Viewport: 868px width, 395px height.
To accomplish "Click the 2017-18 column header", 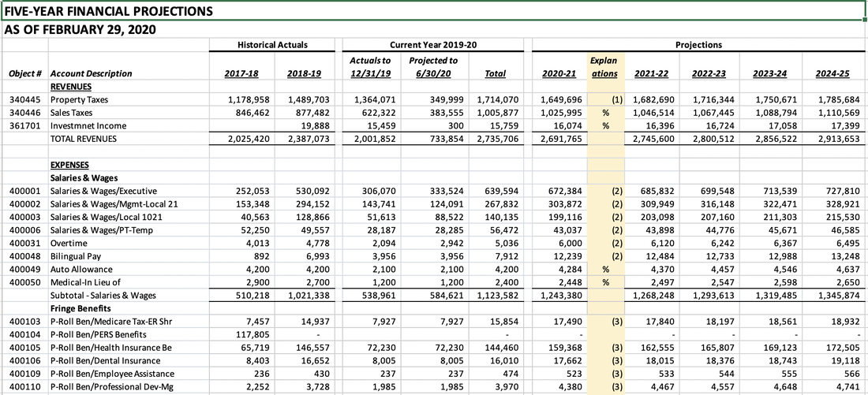I will click(x=242, y=73).
